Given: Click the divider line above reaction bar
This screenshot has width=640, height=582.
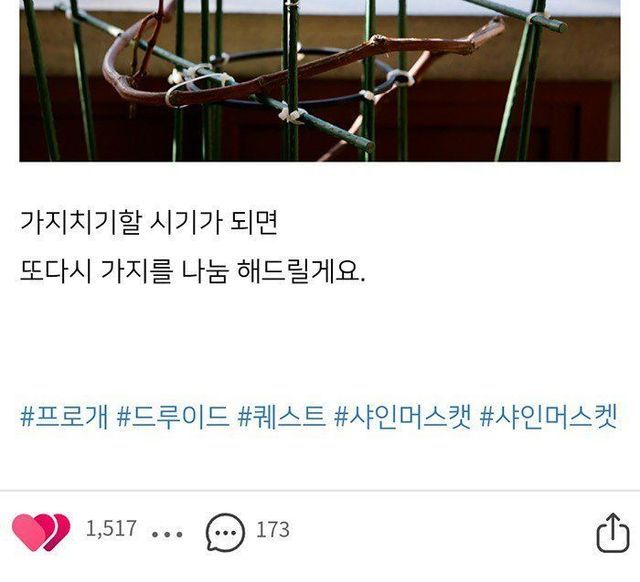Looking at the screenshot, I should (x=320, y=491).
